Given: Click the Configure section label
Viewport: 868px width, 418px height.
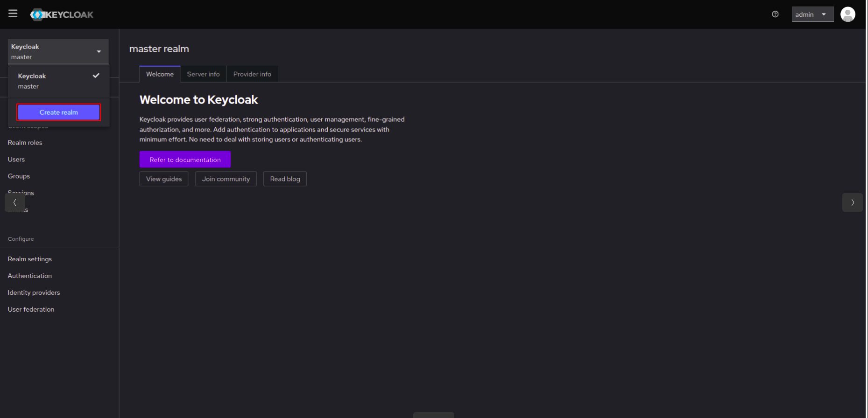Looking at the screenshot, I should 21,239.
